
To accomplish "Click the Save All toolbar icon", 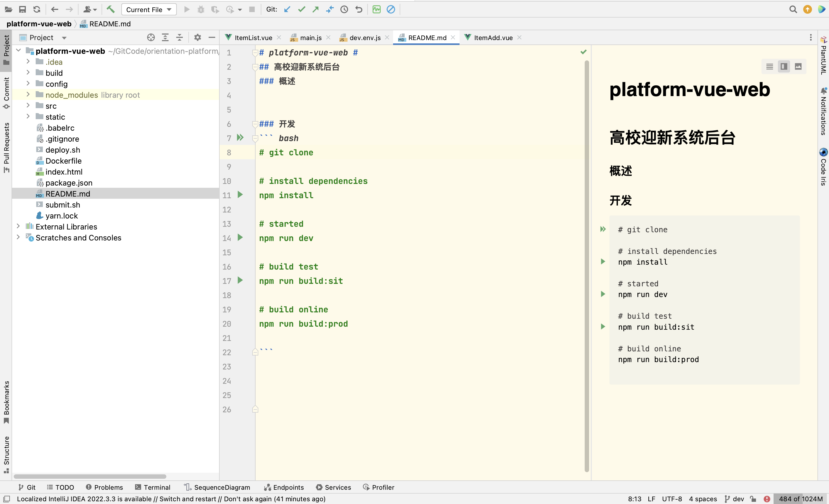I will [23, 9].
